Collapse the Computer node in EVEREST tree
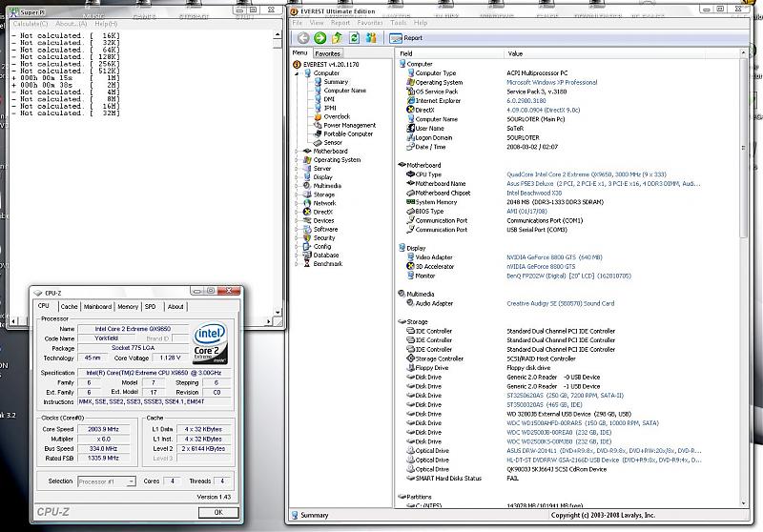The image size is (763, 532). click(x=297, y=73)
